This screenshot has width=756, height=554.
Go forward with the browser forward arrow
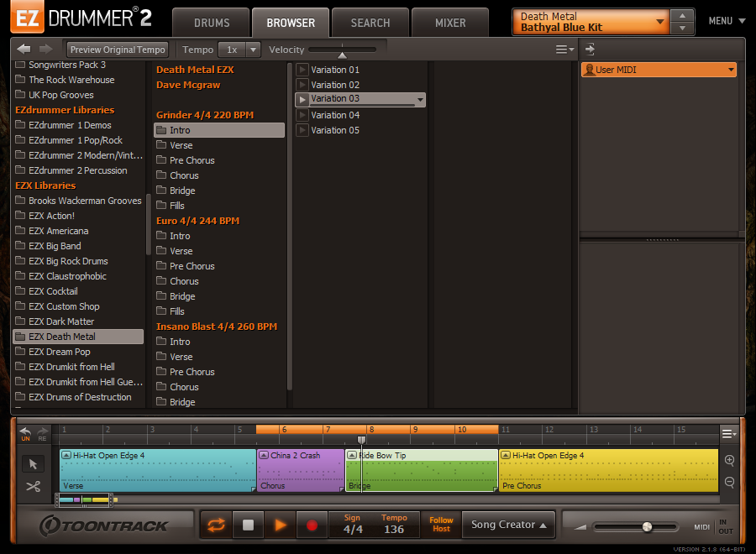point(46,50)
